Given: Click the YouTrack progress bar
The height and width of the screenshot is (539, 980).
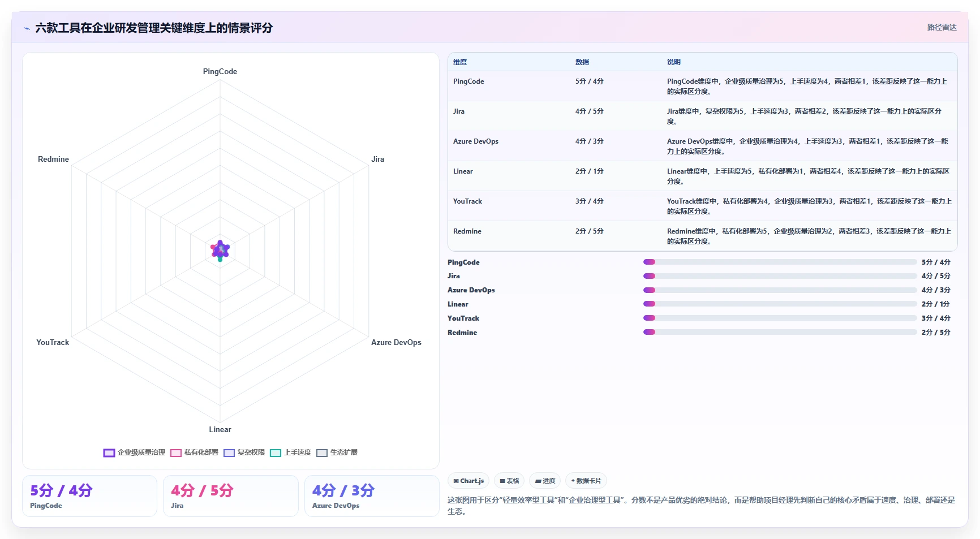Looking at the screenshot, I should (x=780, y=318).
